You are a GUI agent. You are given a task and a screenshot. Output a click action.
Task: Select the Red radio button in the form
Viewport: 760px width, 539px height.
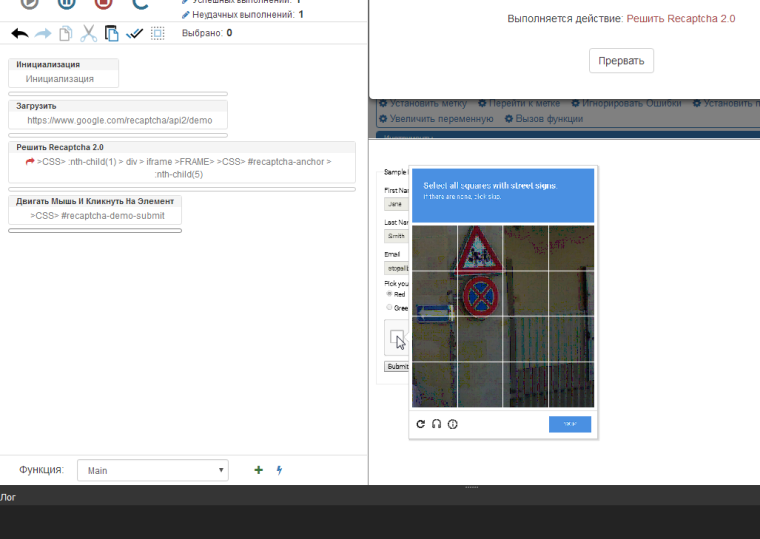(x=389, y=294)
